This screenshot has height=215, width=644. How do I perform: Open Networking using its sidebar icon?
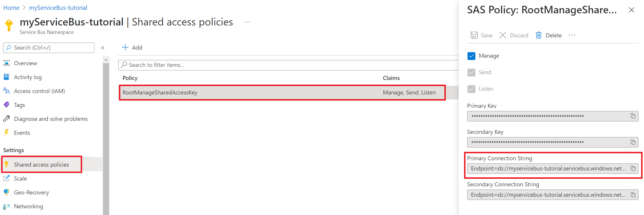pos(7,206)
